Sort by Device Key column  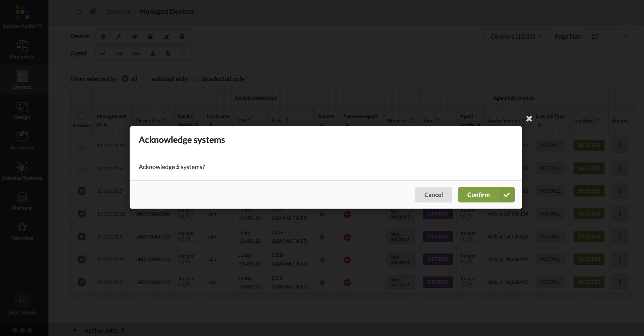164,120
